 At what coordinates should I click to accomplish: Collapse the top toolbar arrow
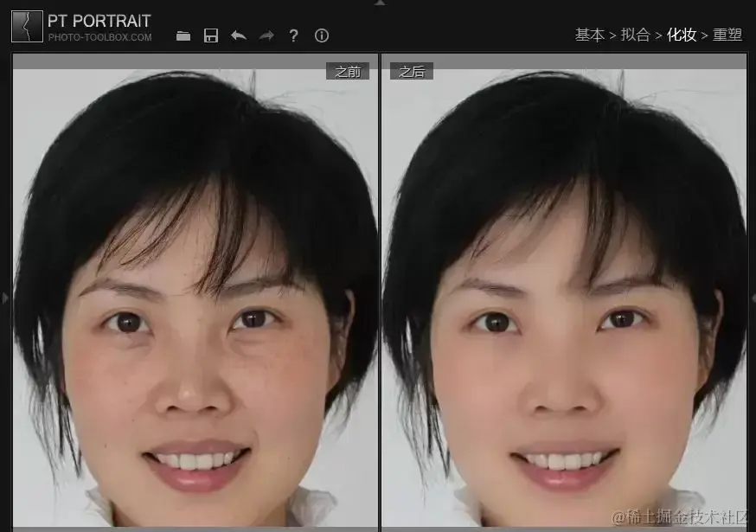click(x=380, y=3)
